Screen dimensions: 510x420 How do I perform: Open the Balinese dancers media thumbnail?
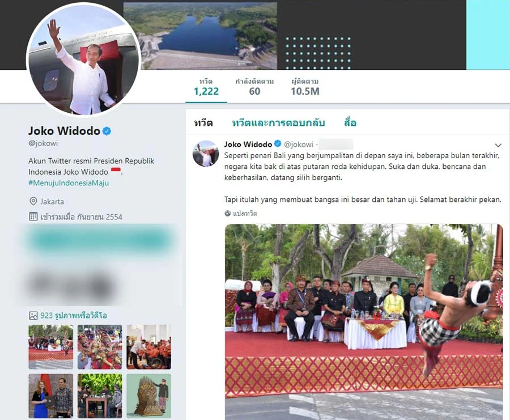(x=100, y=347)
